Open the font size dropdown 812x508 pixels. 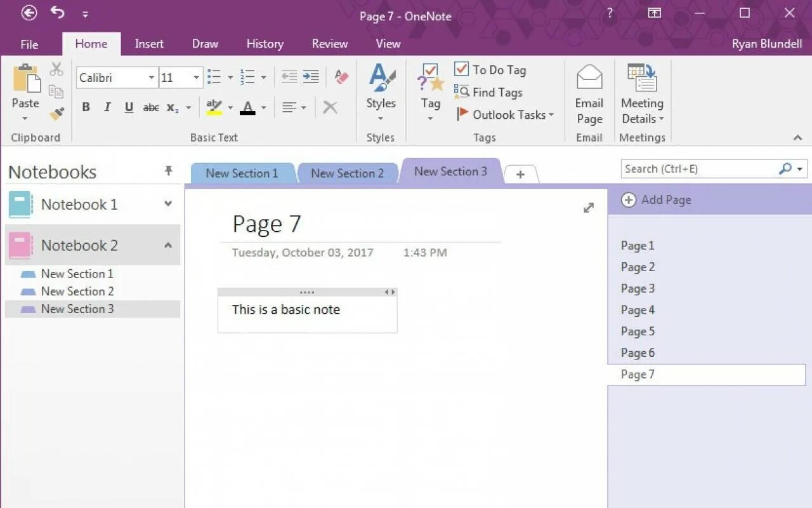pos(197,77)
